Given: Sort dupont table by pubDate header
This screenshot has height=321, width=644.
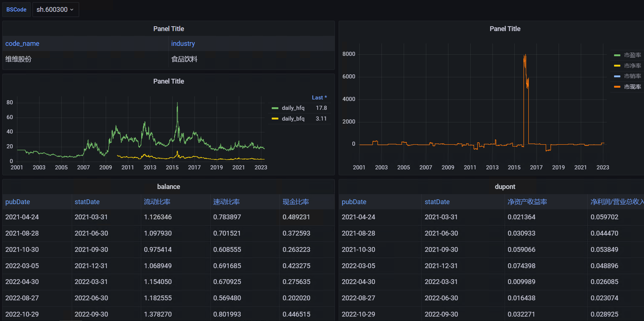Looking at the screenshot, I should (354, 202).
